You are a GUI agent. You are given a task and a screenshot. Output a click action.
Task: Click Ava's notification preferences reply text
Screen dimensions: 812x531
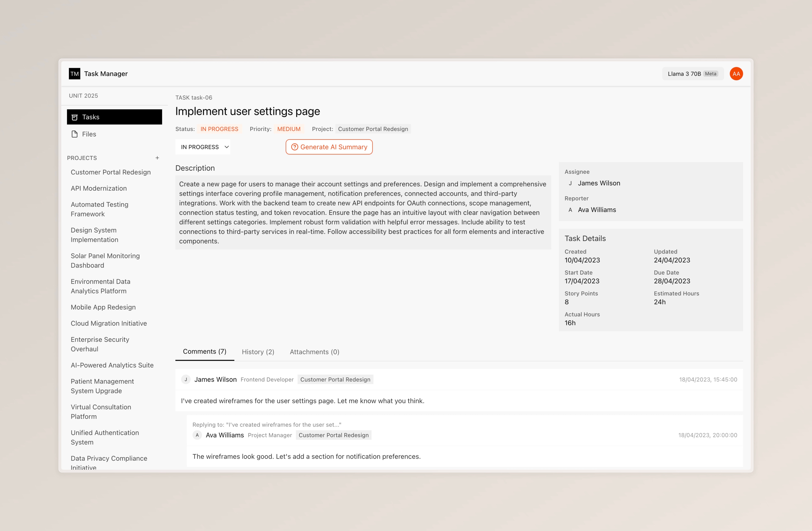(306, 456)
